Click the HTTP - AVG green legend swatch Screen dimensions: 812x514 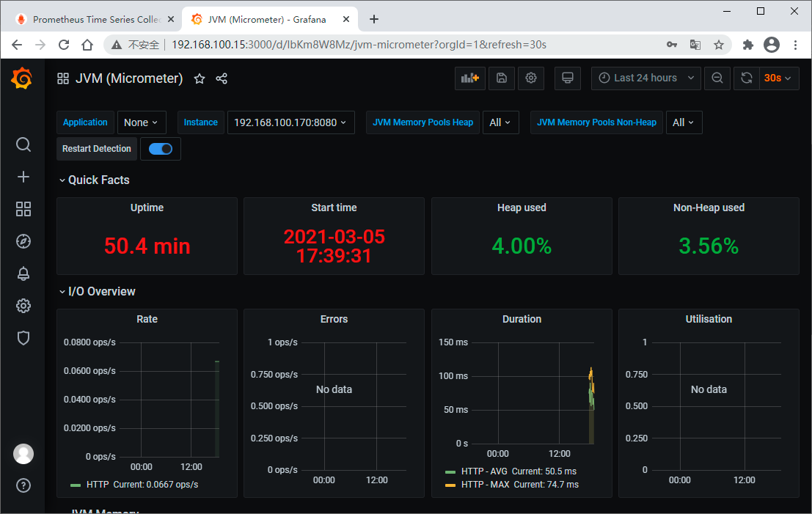click(x=450, y=471)
